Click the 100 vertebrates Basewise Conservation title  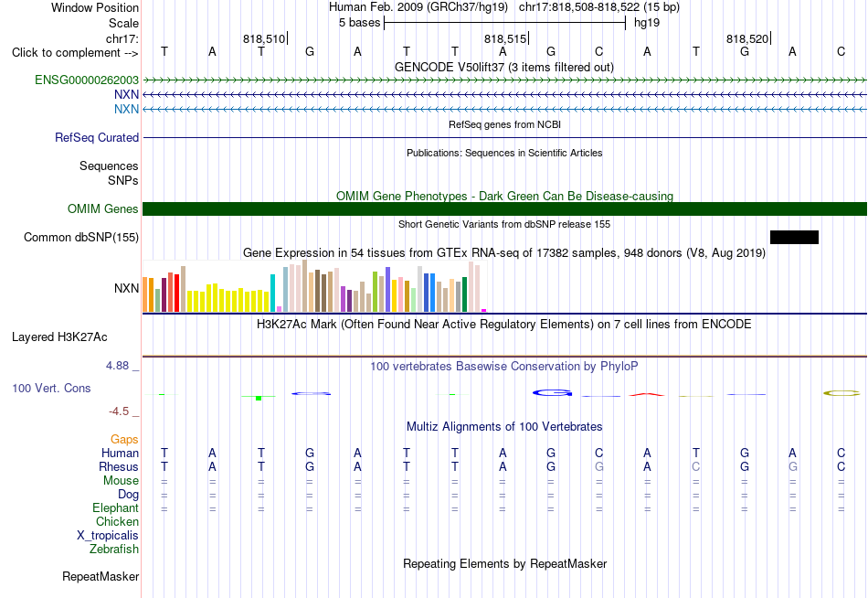coord(503,367)
